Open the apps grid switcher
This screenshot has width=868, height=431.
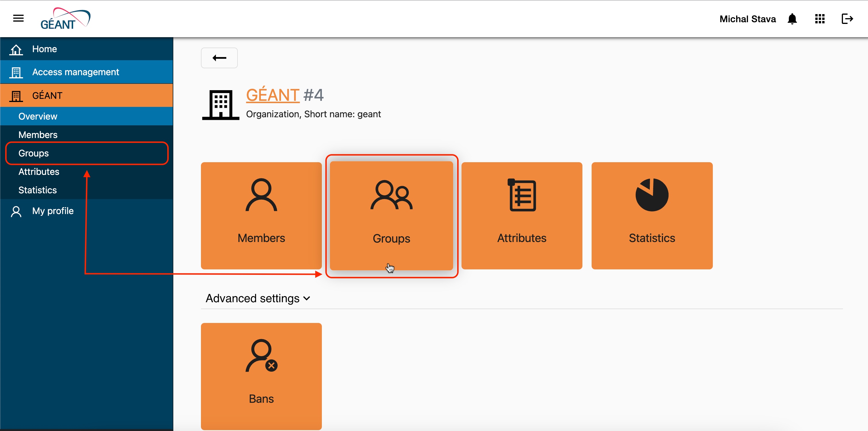[x=820, y=19]
